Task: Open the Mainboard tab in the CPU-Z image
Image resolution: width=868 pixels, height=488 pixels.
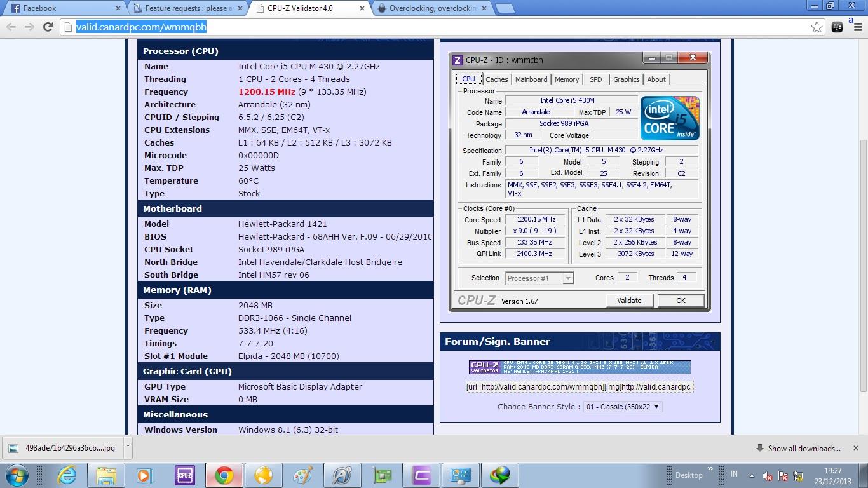Action: pos(531,79)
